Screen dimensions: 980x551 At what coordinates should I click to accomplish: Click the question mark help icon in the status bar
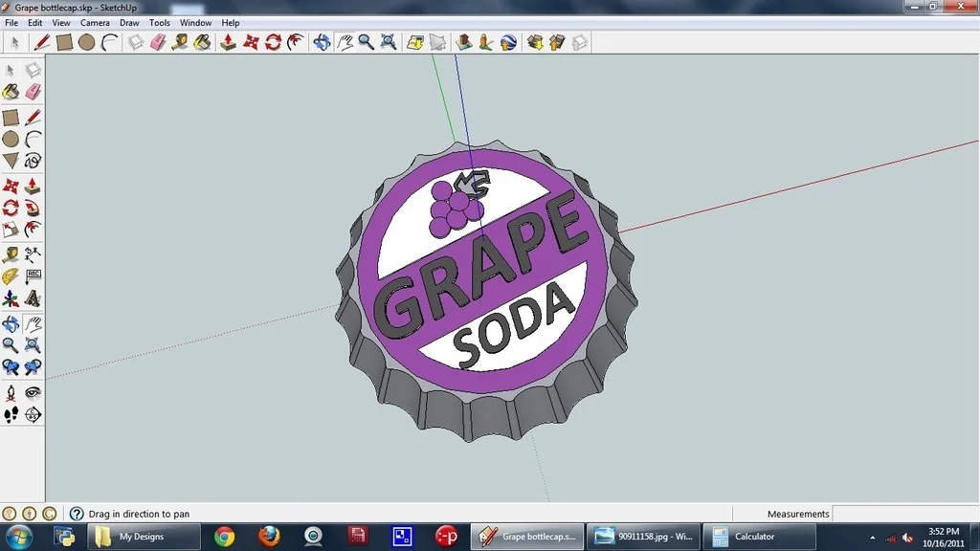point(77,514)
